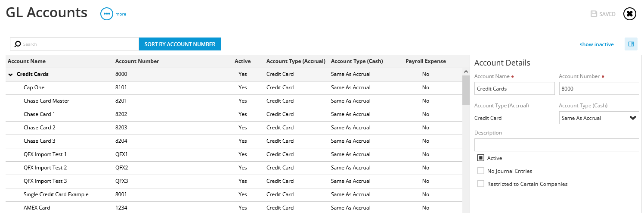Image resolution: width=644 pixels, height=213 pixels.
Task: Click the accounts list vertical scrollbar thumb
Action: tap(466, 90)
